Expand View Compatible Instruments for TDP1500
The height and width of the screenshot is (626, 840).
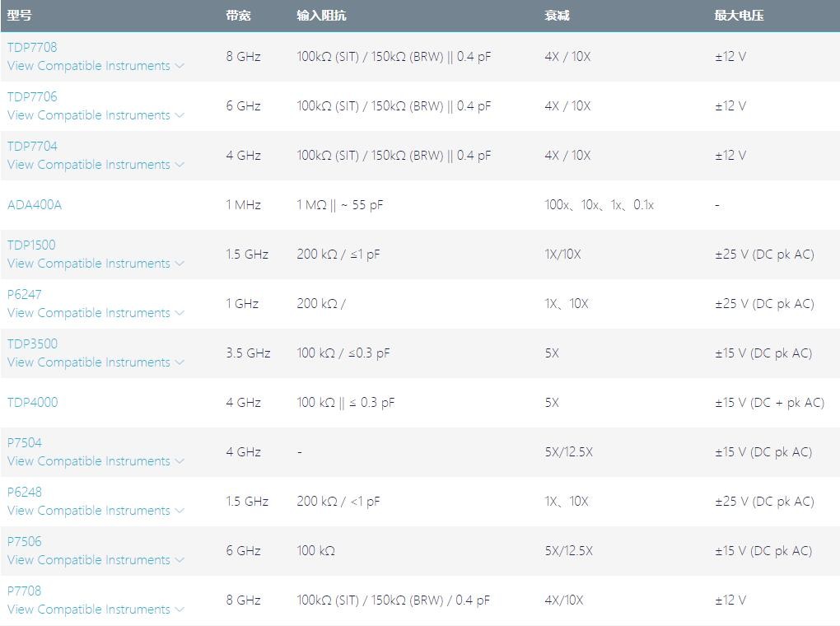click(x=96, y=264)
